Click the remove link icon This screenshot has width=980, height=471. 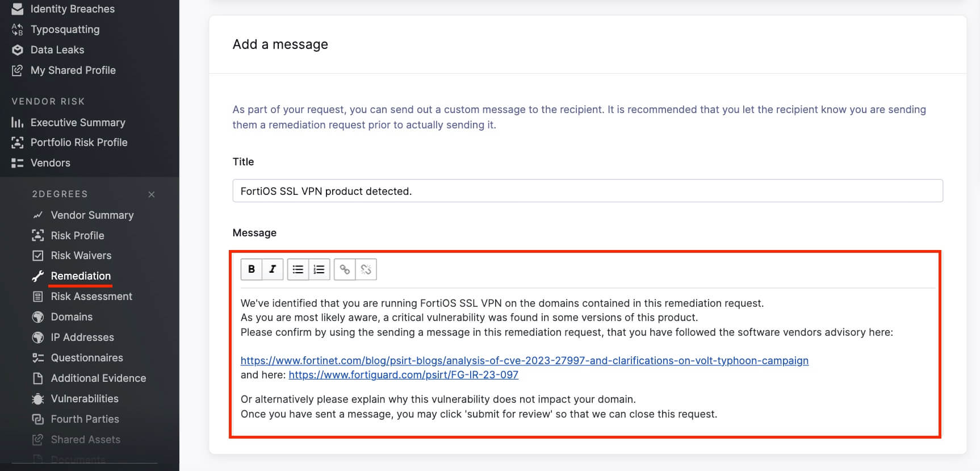coord(366,269)
